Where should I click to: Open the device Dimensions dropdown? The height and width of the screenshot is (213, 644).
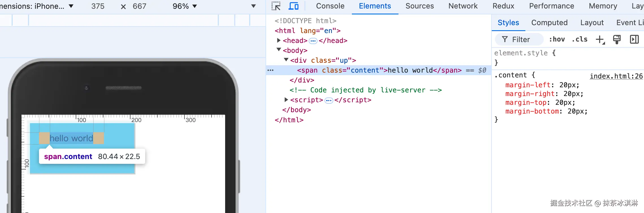click(x=37, y=6)
